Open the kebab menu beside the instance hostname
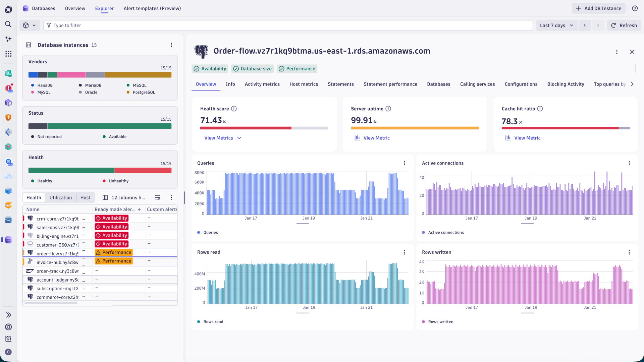 pos(617,52)
